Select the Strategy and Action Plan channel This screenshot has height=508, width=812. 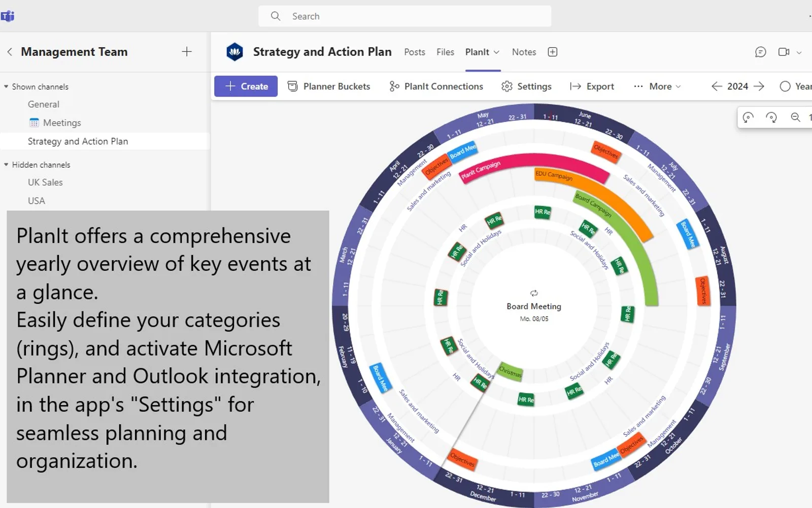[x=105, y=141]
